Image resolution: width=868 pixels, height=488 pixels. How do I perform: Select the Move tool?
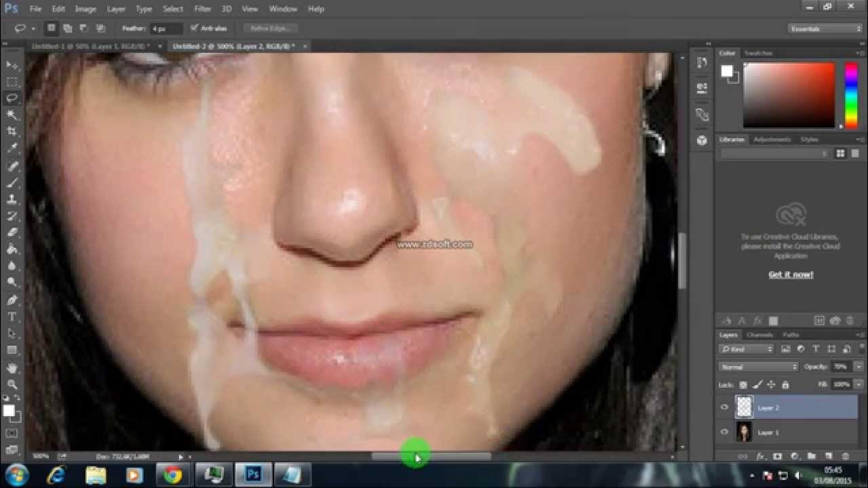[x=12, y=65]
